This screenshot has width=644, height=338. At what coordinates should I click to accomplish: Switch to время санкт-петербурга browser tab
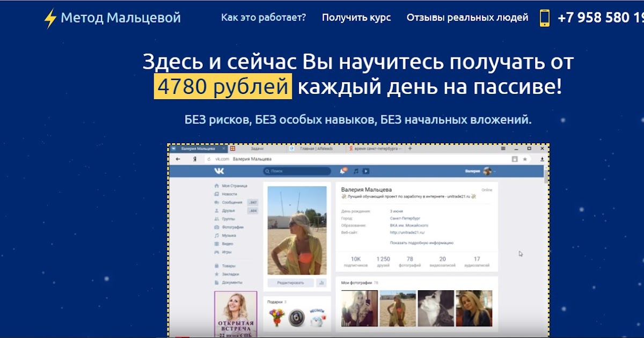pos(376,149)
